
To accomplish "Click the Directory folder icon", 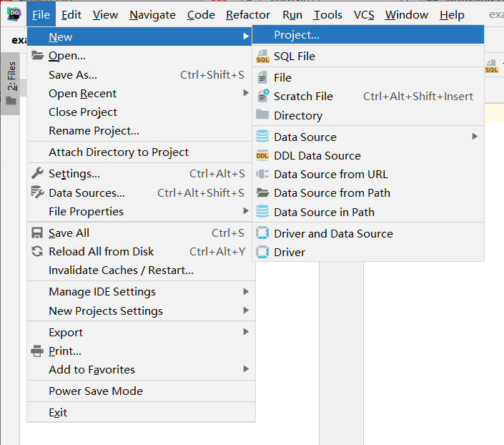I will point(262,115).
